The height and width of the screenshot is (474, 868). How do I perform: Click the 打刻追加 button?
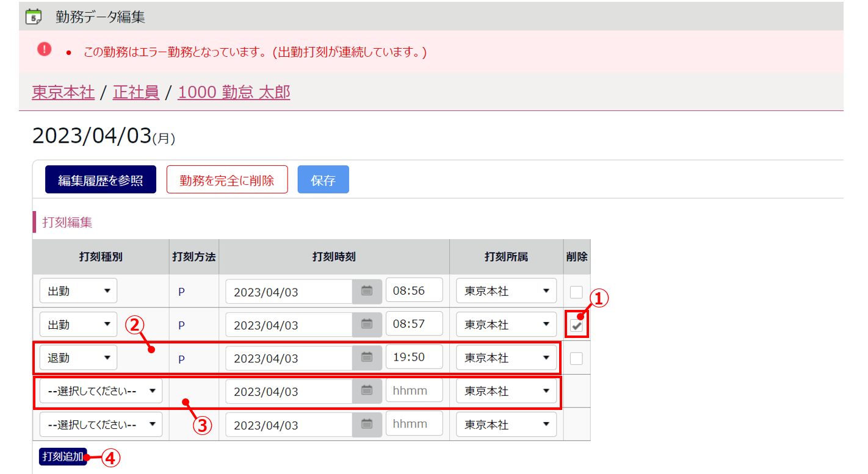[63, 457]
